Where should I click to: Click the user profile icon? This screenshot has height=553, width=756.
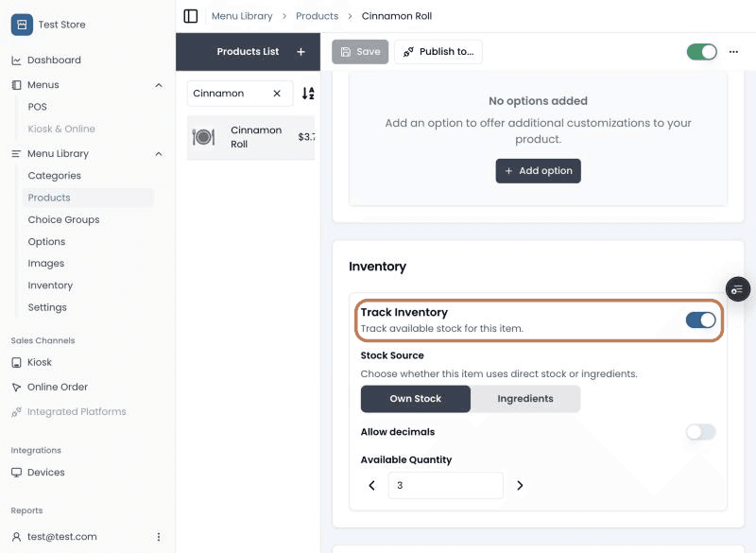pos(16,537)
